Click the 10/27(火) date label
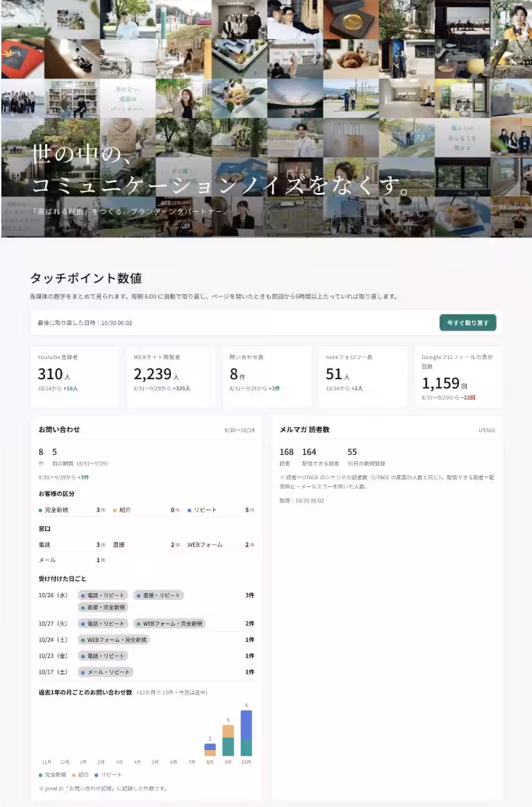This screenshot has width=532, height=807. point(53,623)
